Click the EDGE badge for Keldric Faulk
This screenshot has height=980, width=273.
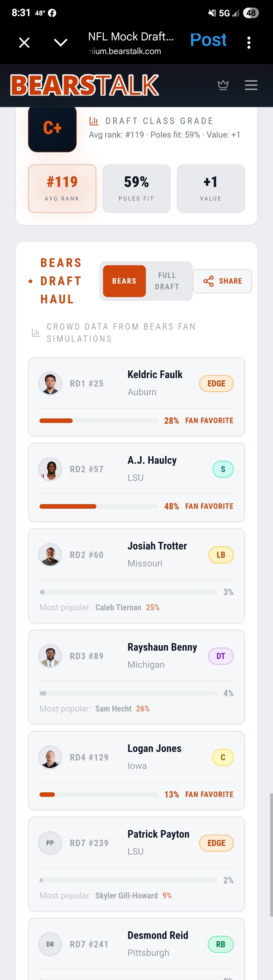coord(216,384)
